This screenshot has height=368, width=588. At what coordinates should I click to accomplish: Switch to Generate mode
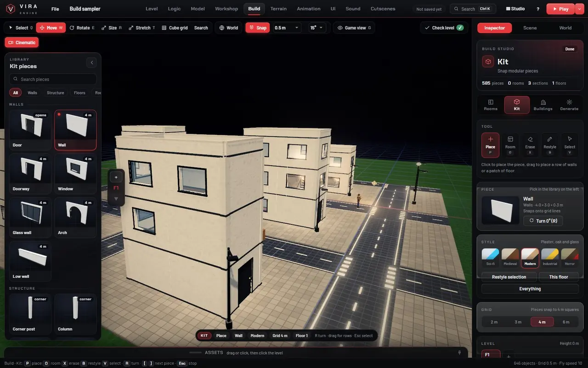point(569,105)
